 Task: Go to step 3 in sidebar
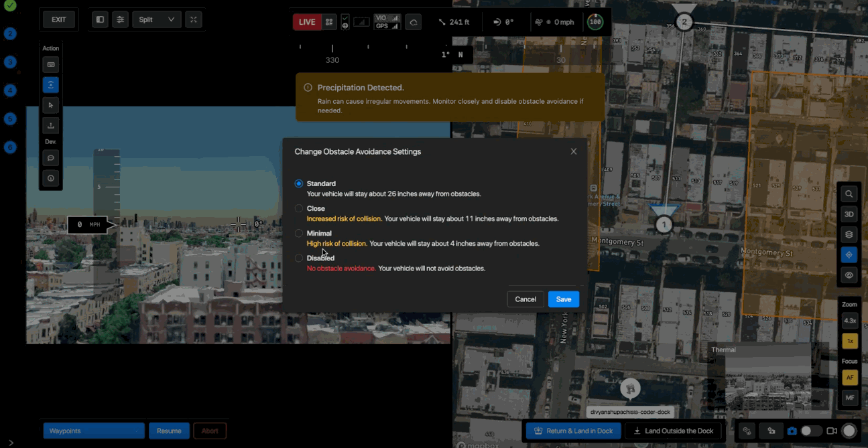[10, 62]
